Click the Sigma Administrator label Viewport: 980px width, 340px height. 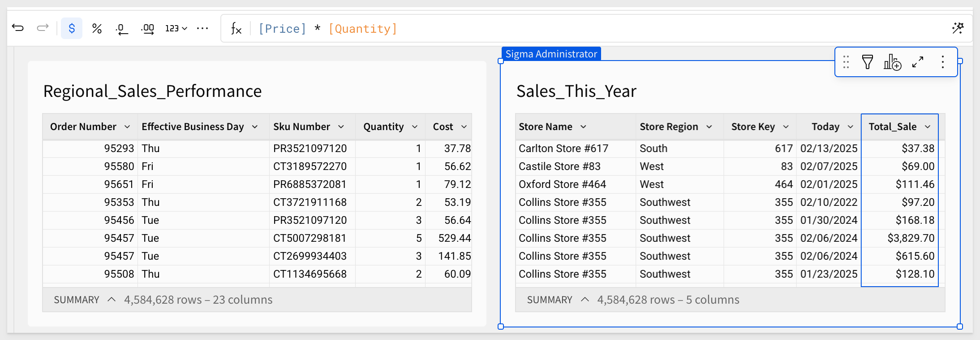coord(551,54)
